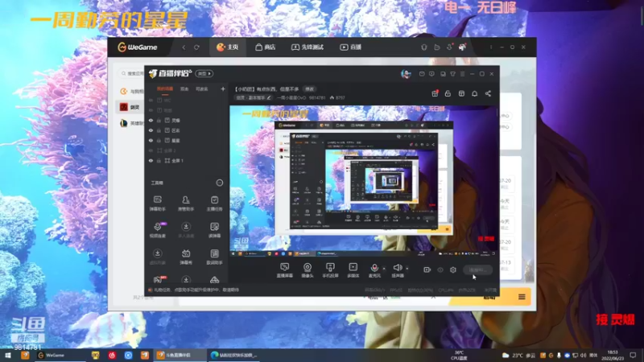Screen dimensions: 644x362
Task: Refresh the WeGame page
Action: tap(196, 47)
